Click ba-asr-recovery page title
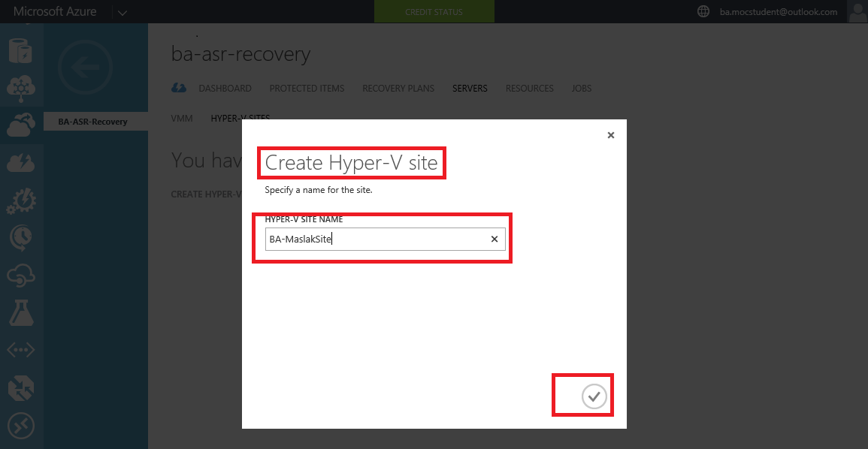The height and width of the screenshot is (449, 868). click(240, 54)
